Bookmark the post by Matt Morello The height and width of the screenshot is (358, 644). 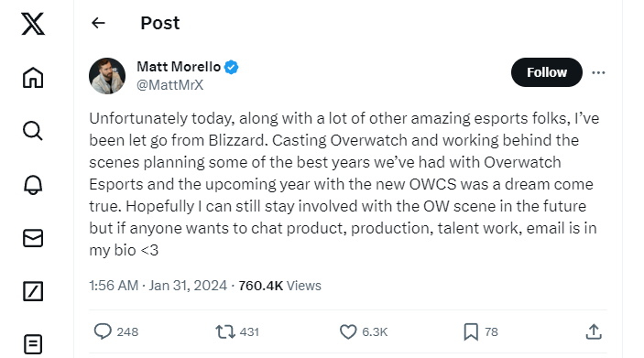[471, 331]
